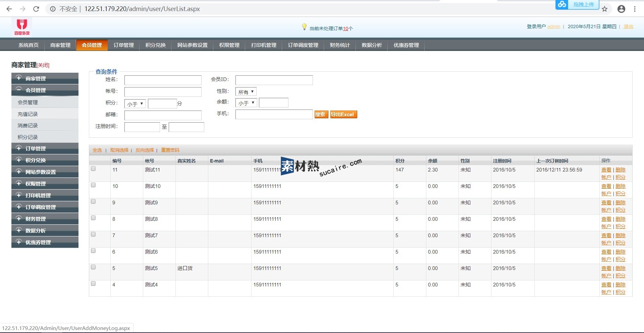The image size is (644, 333).
Task: Open the 性别 gender dropdown
Action: (246, 92)
